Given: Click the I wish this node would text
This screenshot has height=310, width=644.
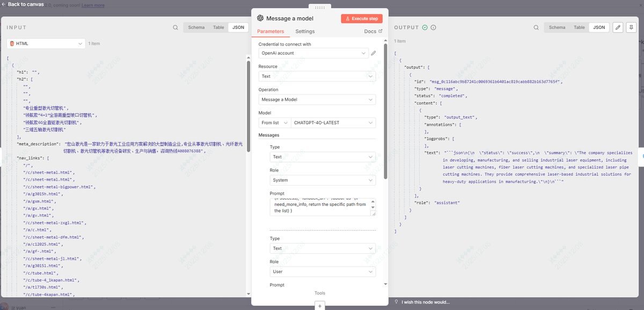Looking at the screenshot, I should pos(426,302).
